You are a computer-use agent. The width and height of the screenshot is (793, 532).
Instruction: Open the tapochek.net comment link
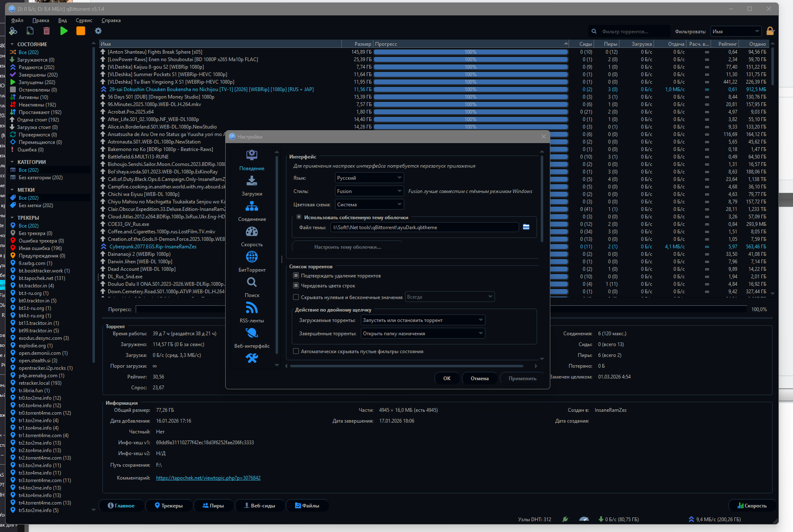tap(208, 478)
